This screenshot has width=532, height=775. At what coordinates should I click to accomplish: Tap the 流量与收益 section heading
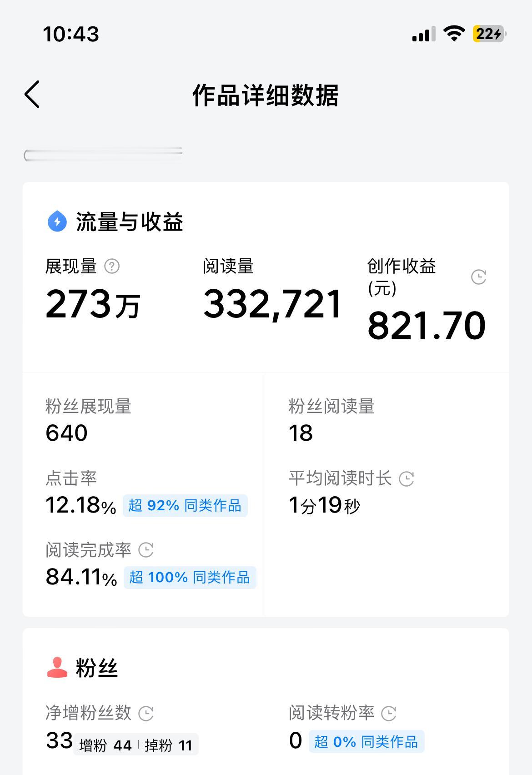[x=129, y=222]
